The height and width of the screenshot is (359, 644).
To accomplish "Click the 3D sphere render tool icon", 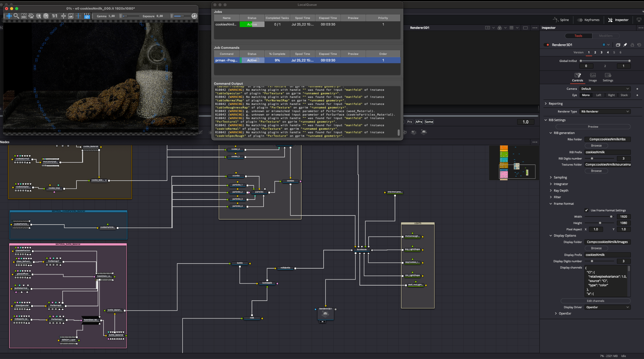I will point(424,132).
